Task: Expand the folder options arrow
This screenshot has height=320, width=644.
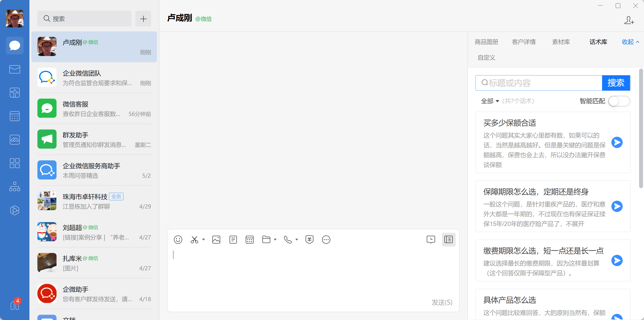Action: click(275, 240)
